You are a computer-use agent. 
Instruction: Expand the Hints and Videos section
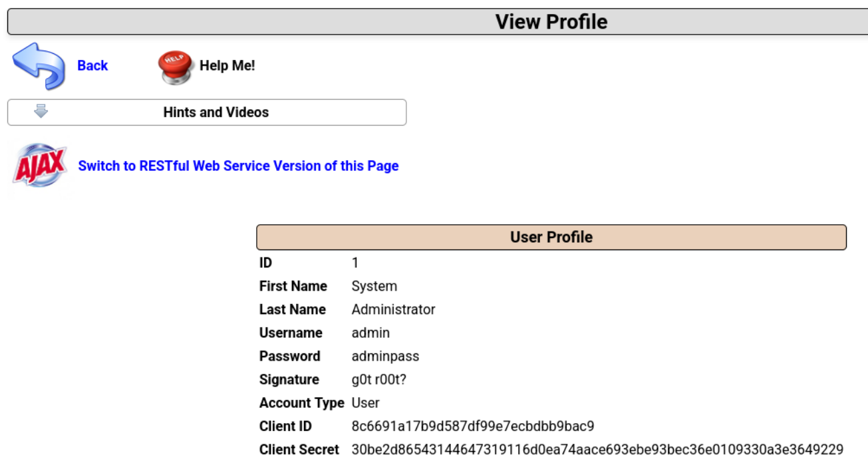[x=216, y=112]
